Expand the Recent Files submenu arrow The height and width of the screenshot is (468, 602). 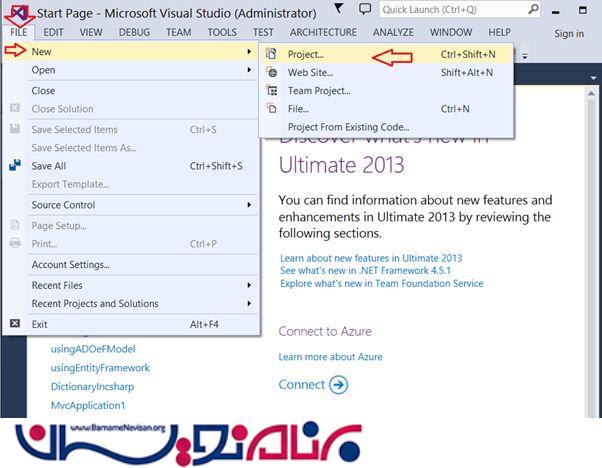tap(249, 285)
